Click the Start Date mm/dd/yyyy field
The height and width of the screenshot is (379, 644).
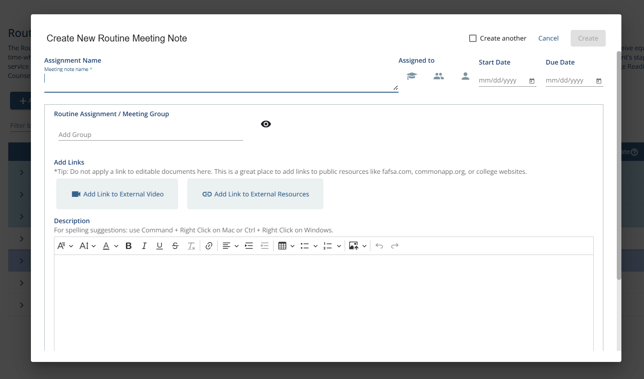pyautogui.click(x=503, y=80)
